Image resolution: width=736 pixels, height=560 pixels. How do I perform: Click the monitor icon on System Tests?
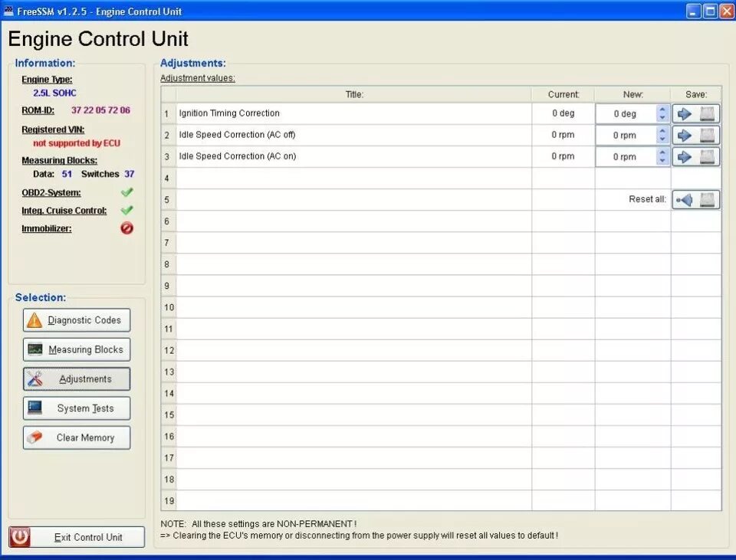(x=34, y=408)
